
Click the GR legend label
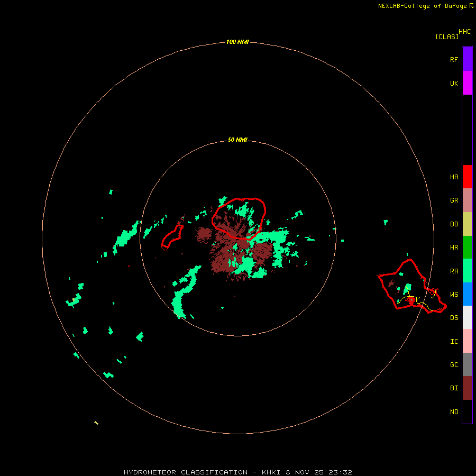coord(454,200)
